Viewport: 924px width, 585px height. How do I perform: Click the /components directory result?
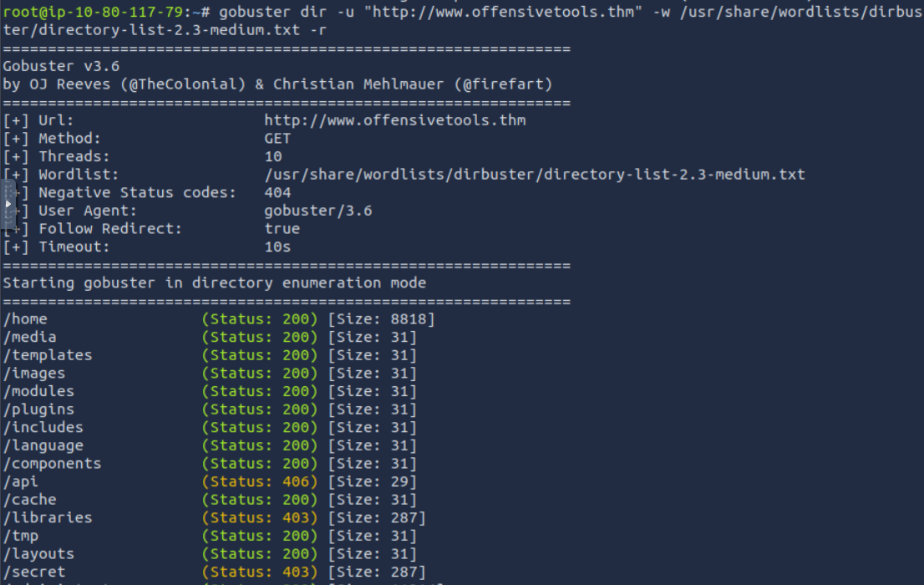point(52,464)
